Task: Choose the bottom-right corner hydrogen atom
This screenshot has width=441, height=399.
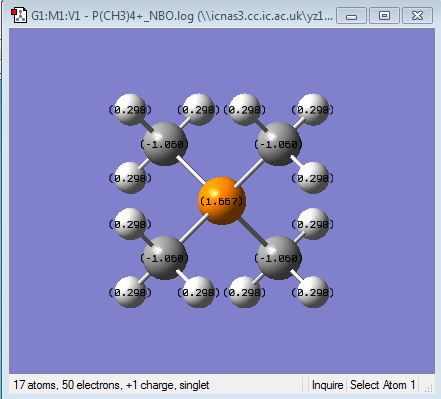Action: [x=313, y=292]
